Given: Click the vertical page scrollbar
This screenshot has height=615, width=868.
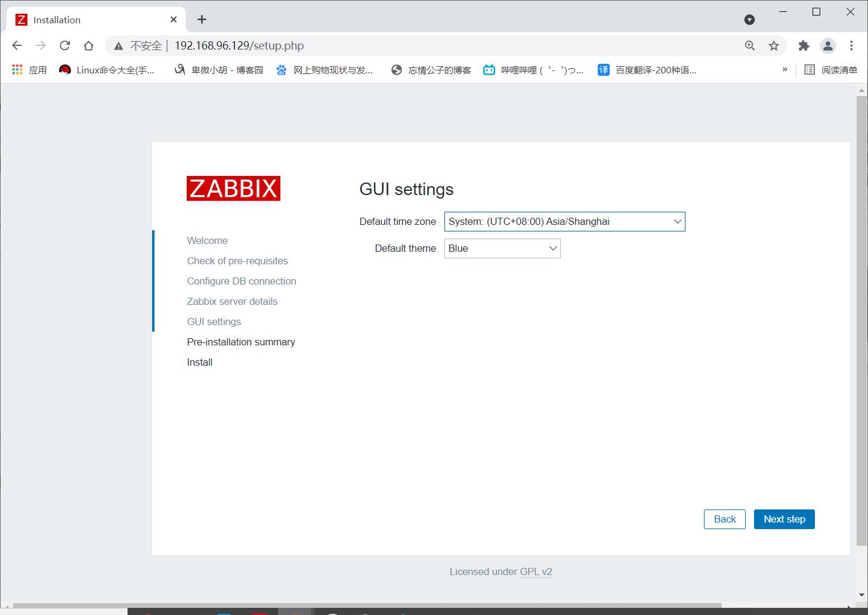Looking at the screenshot, I should pos(861,322).
